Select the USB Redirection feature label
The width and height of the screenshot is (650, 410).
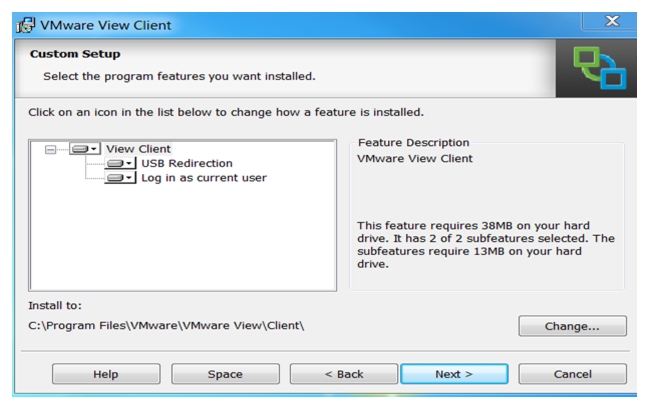[x=187, y=163]
